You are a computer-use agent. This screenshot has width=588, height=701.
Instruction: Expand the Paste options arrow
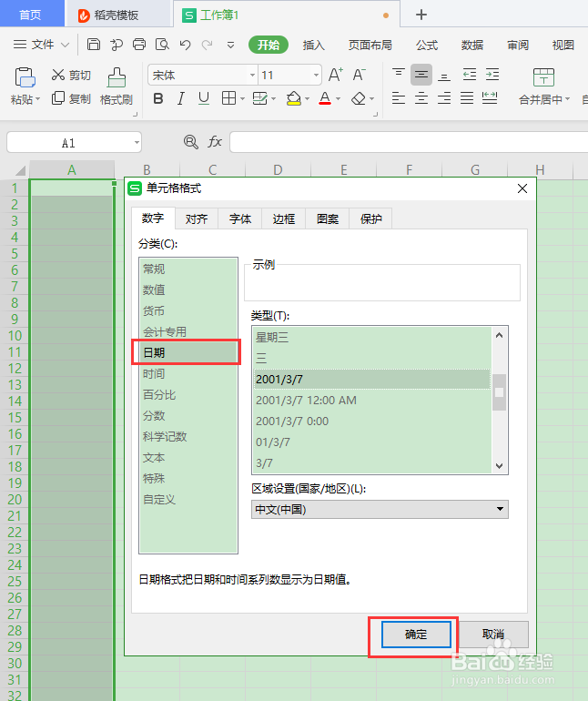[x=38, y=99]
